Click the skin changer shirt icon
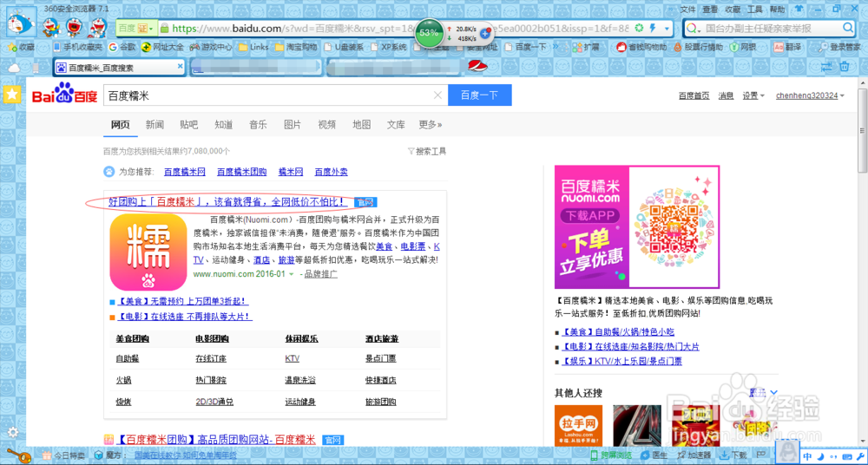Image resolution: width=868 pixels, height=465 pixels. [x=799, y=10]
